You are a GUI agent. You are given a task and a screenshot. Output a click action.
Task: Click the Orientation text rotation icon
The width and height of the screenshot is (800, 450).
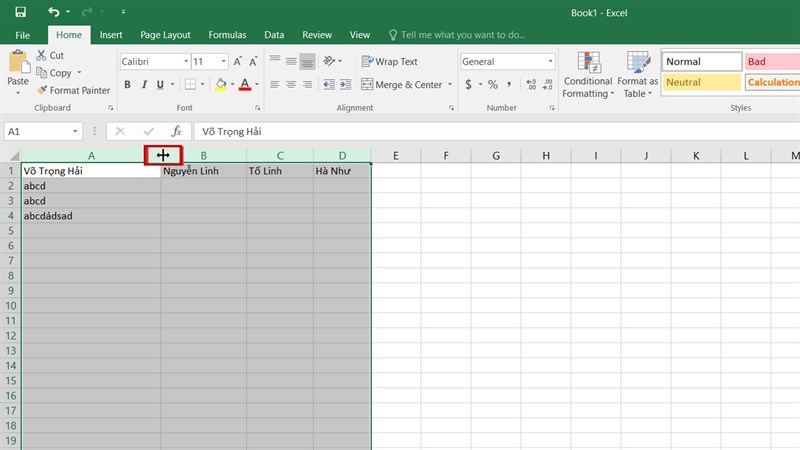[x=329, y=61]
